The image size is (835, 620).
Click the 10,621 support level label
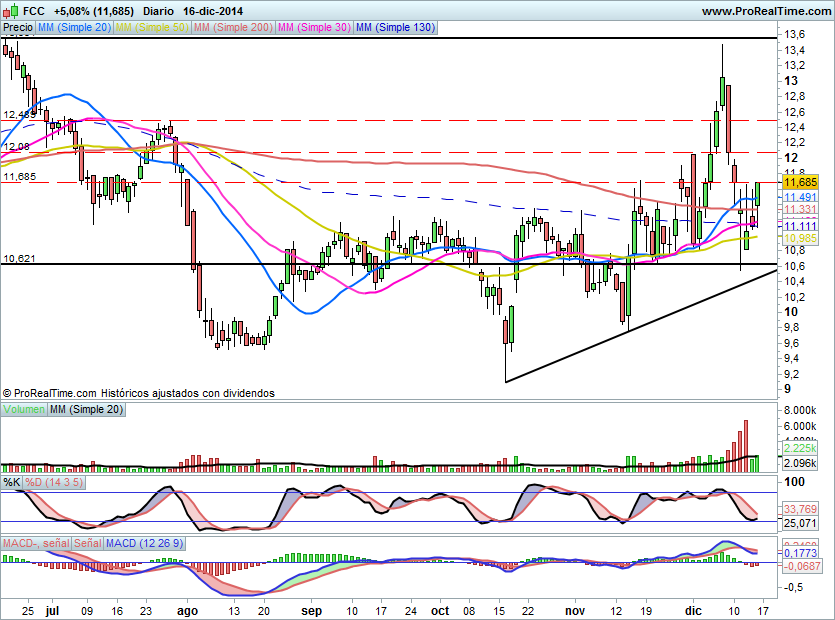pos(18,259)
